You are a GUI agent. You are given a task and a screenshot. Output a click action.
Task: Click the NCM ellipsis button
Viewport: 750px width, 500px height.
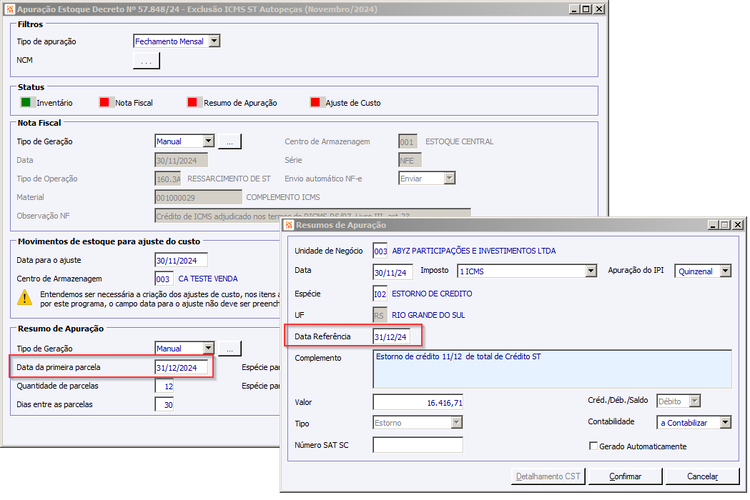(x=146, y=61)
